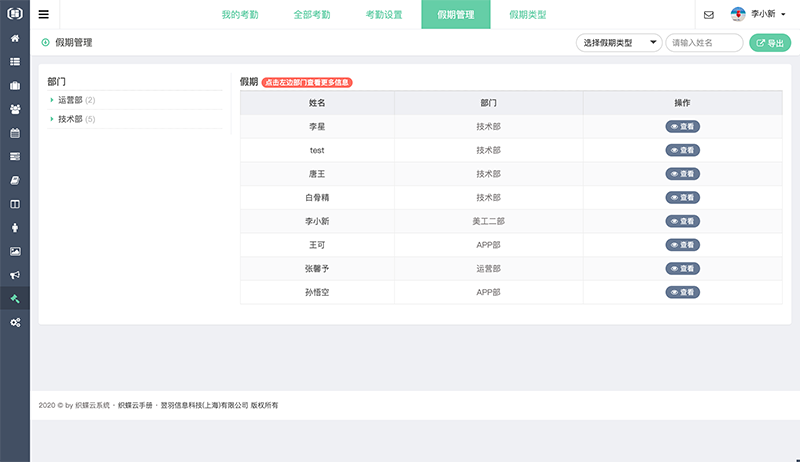Click the 部门 column header in table
The width and height of the screenshot is (800, 462).
click(488, 103)
